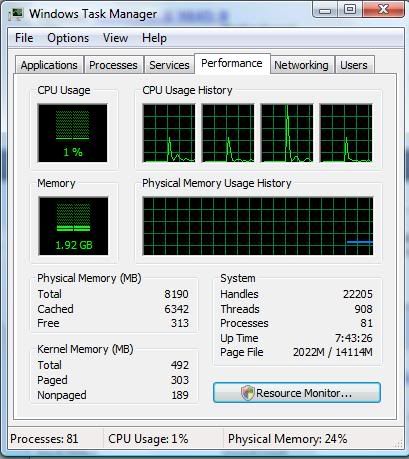Switch to the Users tab
The image size is (409, 459).
(x=354, y=65)
